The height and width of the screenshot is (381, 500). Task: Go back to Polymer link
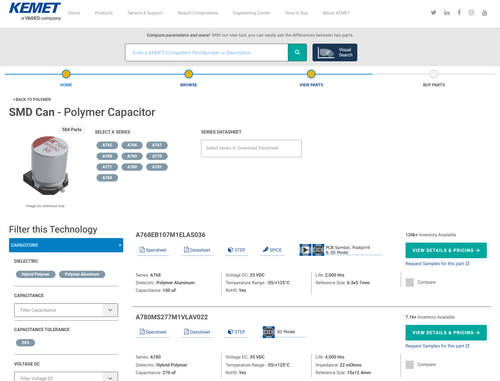(x=32, y=99)
